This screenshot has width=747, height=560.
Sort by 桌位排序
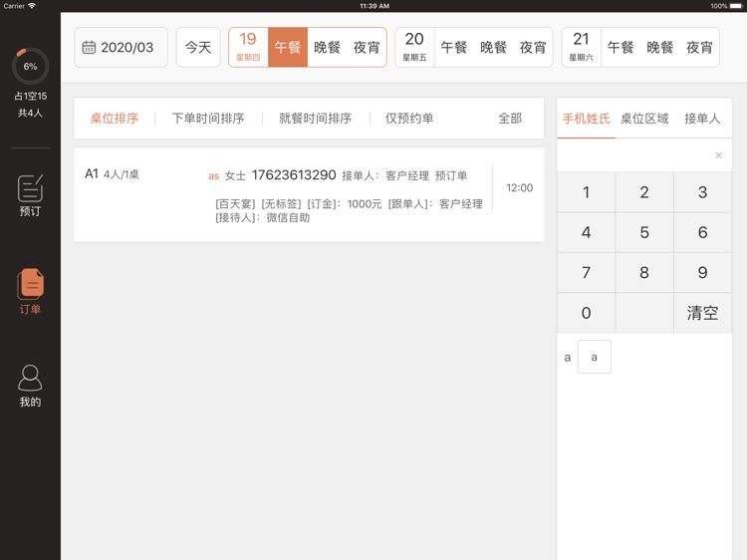coord(115,119)
